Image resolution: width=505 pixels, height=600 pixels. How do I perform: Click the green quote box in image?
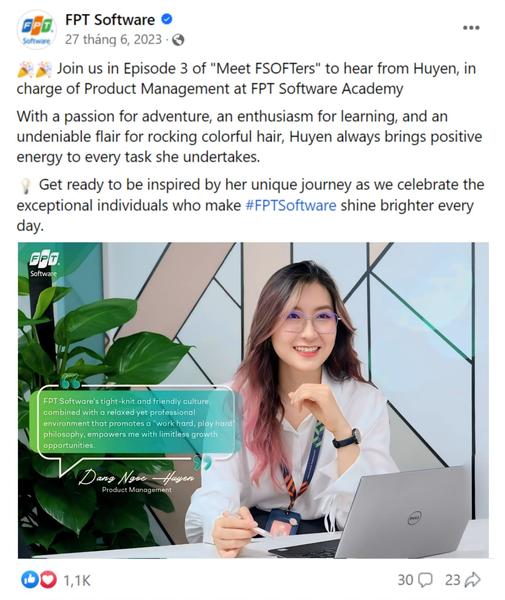[x=136, y=423]
